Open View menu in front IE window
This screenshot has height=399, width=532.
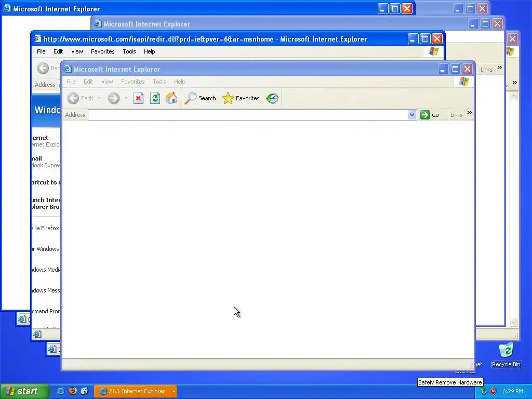(x=107, y=82)
